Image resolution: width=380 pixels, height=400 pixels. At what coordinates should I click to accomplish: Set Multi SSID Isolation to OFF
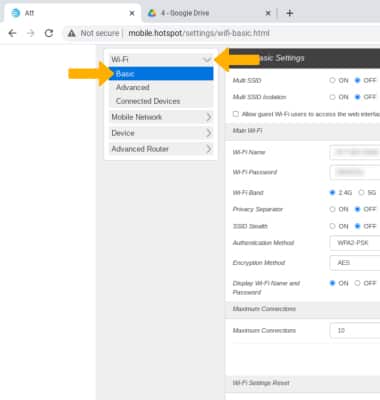pyautogui.click(x=357, y=97)
